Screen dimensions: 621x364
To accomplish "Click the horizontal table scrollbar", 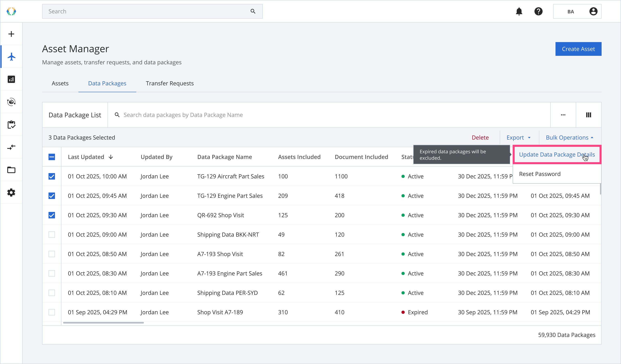I will 103,323.
